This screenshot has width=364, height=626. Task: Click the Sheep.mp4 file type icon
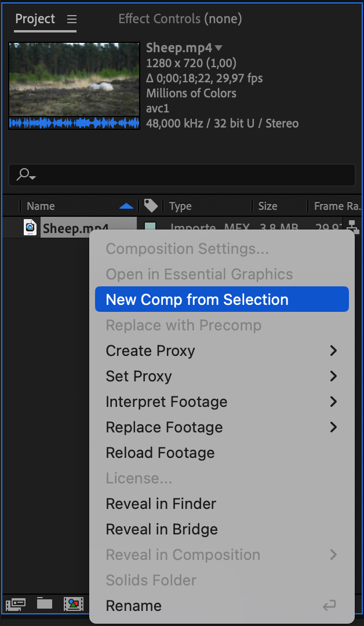click(30, 228)
